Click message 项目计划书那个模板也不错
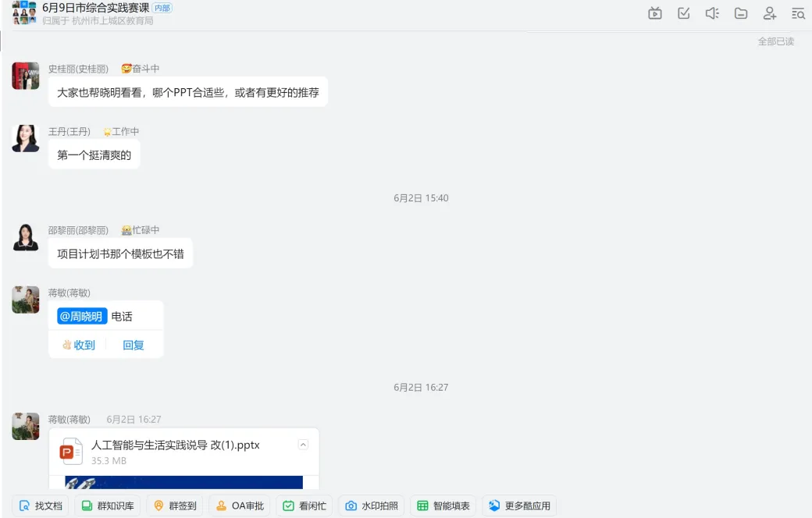812x518 pixels. click(x=121, y=254)
